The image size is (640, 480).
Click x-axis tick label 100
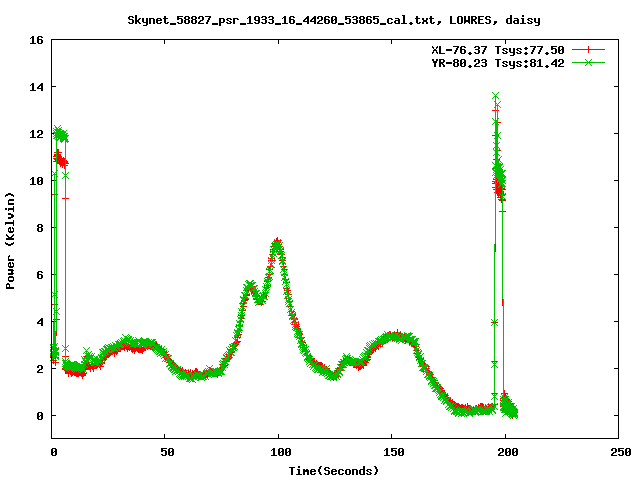tap(281, 452)
